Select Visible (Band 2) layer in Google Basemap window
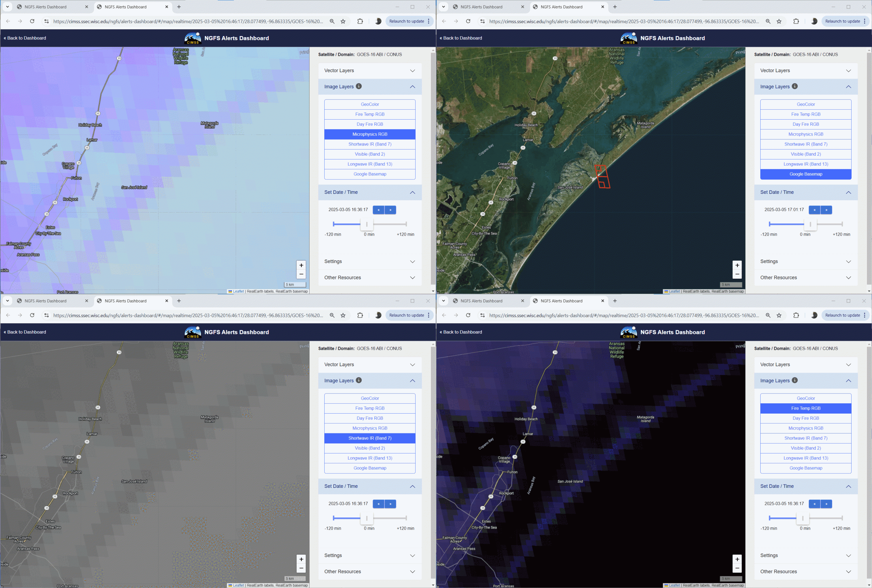The height and width of the screenshot is (588, 872). (x=806, y=154)
